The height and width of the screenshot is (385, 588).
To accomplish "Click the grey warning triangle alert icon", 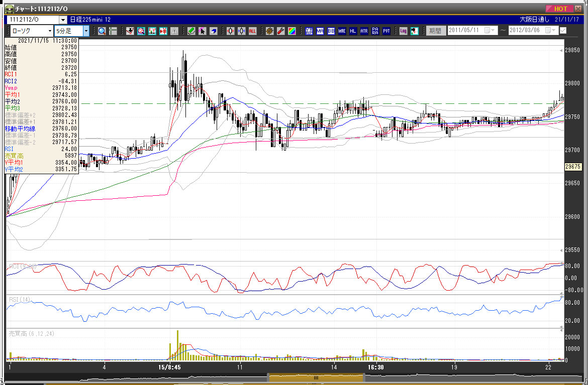I will click(174, 31).
